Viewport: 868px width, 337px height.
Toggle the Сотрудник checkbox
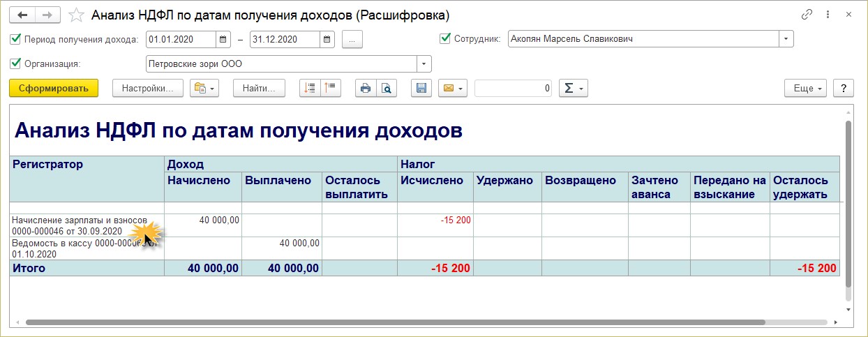445,39
